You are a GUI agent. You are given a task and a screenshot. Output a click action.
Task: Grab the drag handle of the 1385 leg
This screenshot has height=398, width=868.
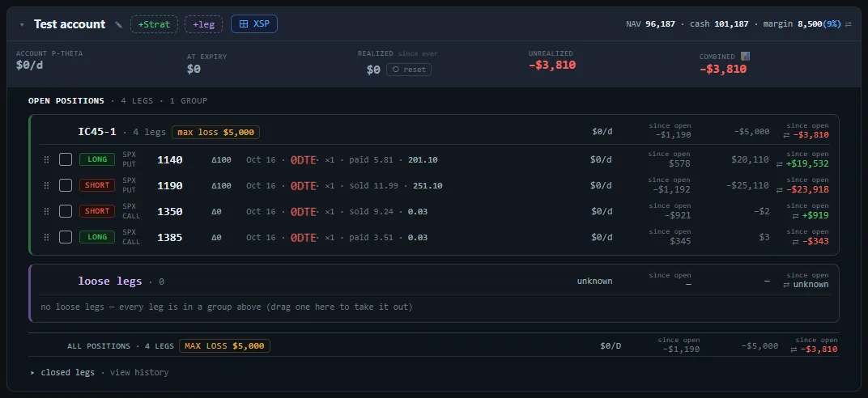46,237
